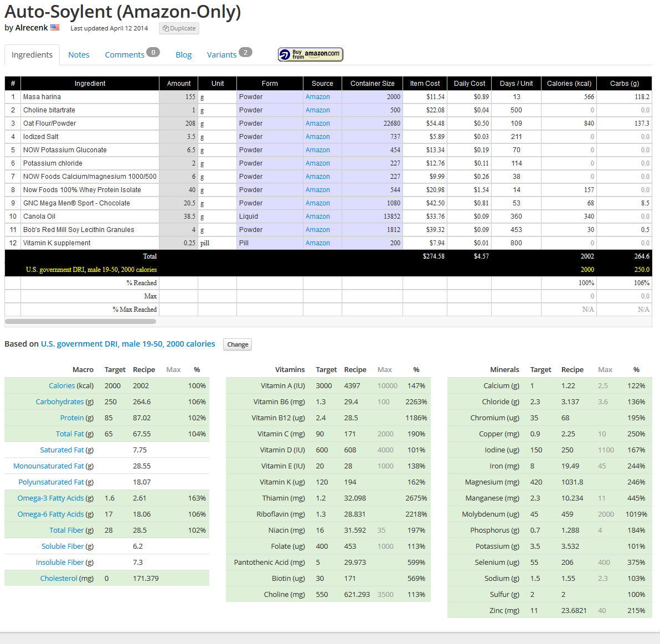Image resolution: width=660 pixels, height=644 pixels.
Task: Click the Ingredient column header
Action: tap(90, 84)
